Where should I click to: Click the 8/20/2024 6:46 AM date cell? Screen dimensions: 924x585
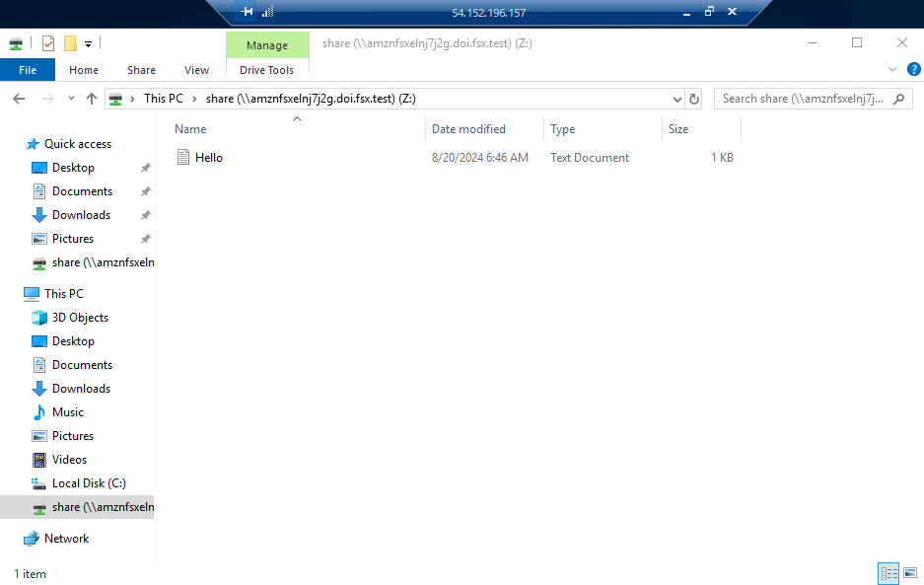(479, 158)
